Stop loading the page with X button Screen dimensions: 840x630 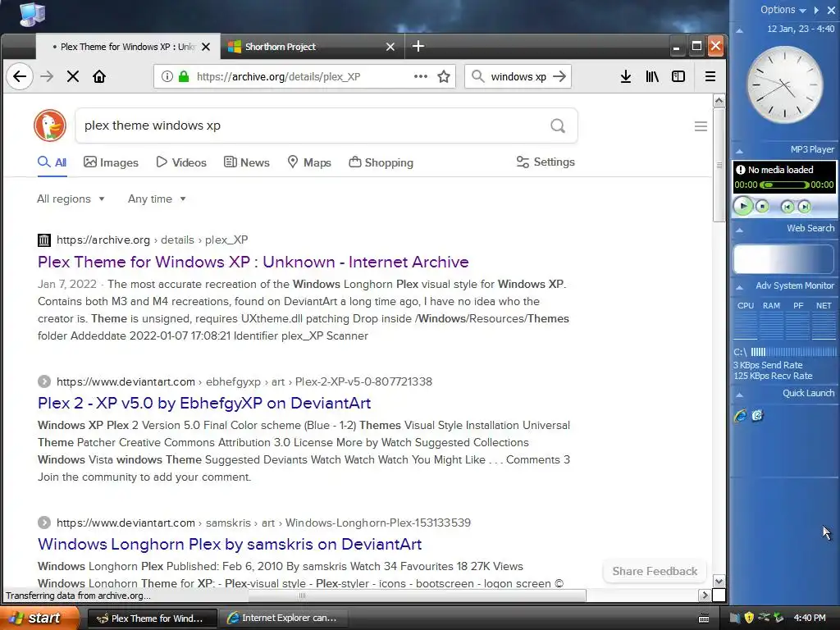pos(73,76)
